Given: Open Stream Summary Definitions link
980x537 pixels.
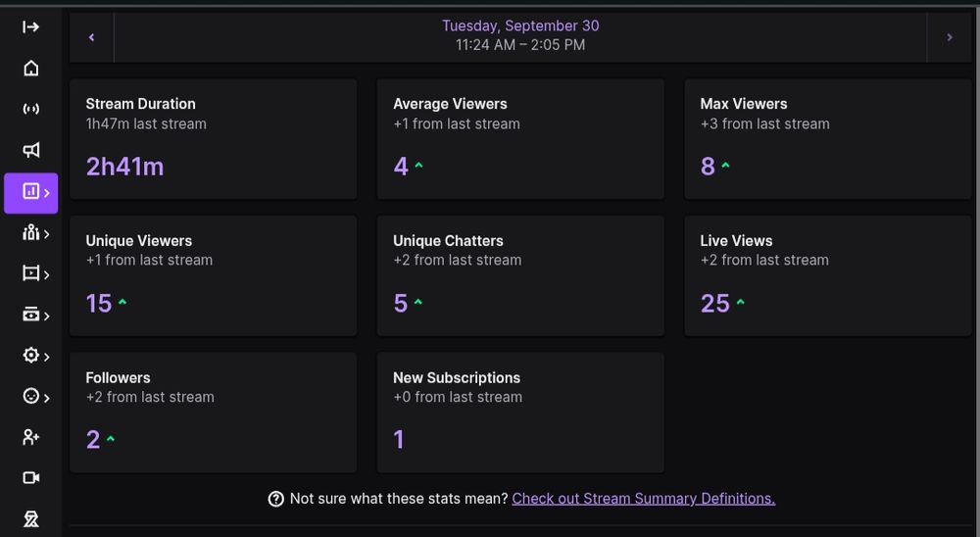Looking at the screenshot, I should point(643,498).
